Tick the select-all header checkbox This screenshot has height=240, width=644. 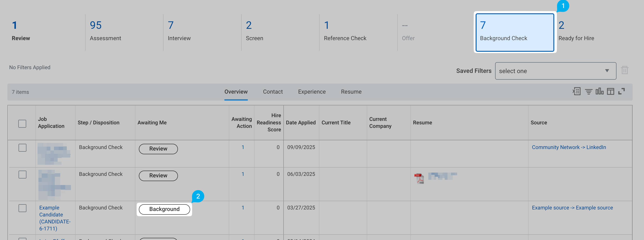click(x=22, y=124)
